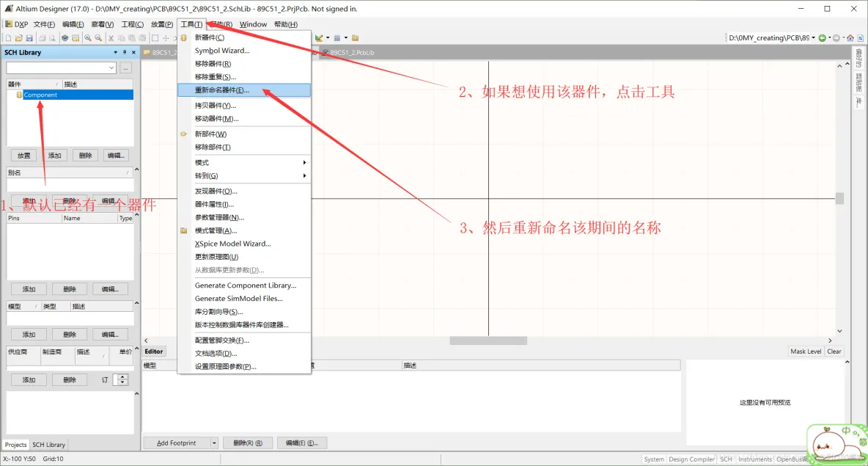Click the print toolbar icon
The width and height of the screenshot is (868, 466).
(42, 38)
